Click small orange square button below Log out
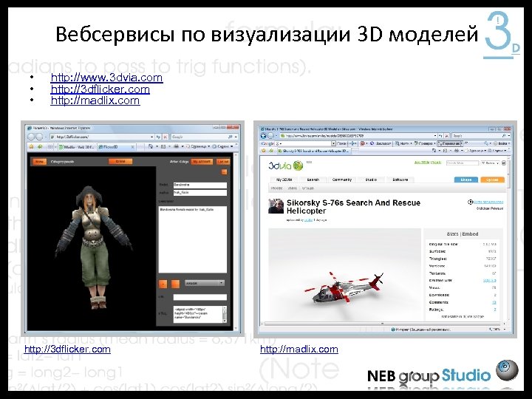This screenshot has height=399, width=532. [224, 172]
